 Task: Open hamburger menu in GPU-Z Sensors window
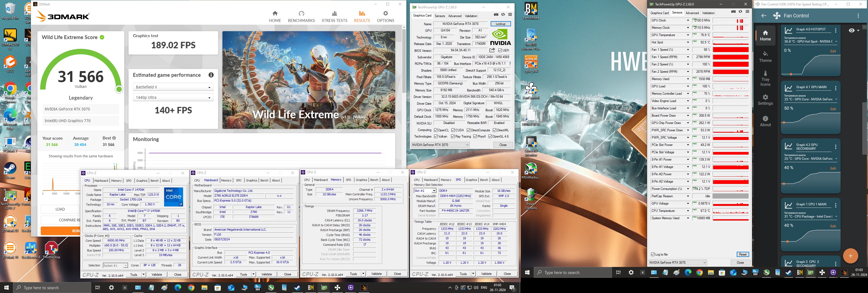[747, 12]
